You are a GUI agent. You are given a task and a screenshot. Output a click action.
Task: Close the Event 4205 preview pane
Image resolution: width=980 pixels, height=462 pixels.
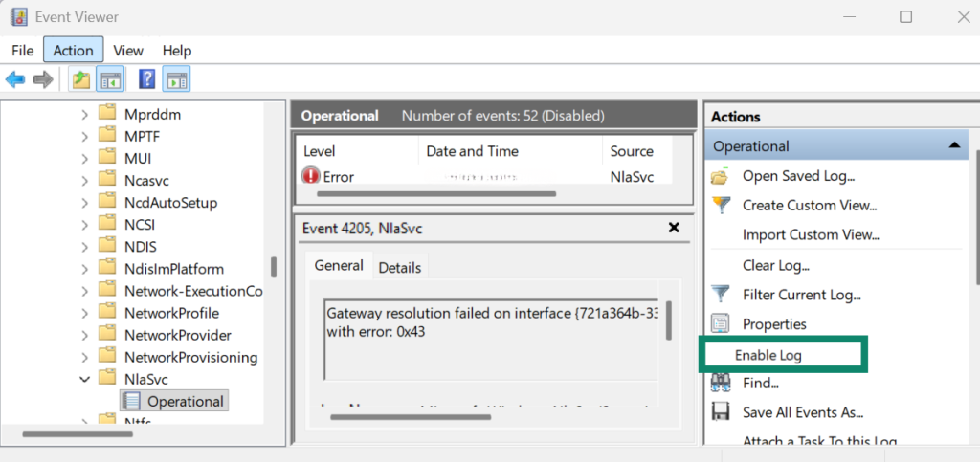click(674, 228)
